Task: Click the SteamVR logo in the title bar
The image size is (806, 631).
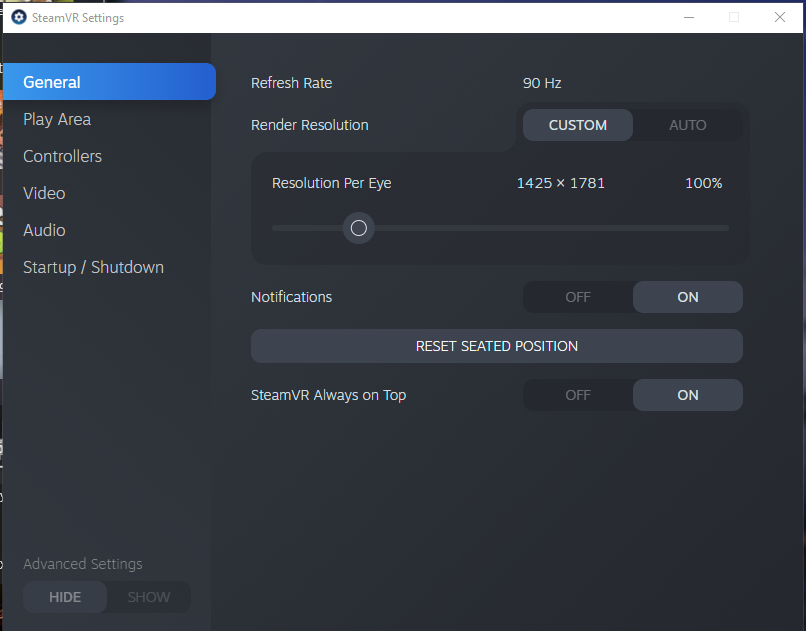Action: tap(17, 17)
